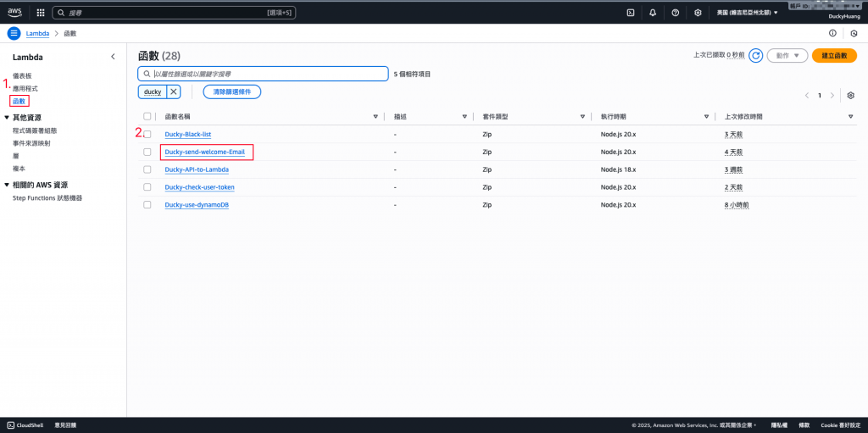
Task: Open the top bar settings gear
Action: [x=698, y=12]
